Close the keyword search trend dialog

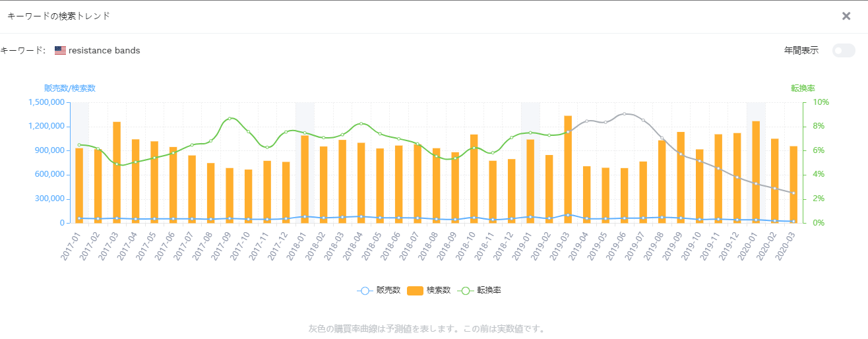[x=846, y=16]
